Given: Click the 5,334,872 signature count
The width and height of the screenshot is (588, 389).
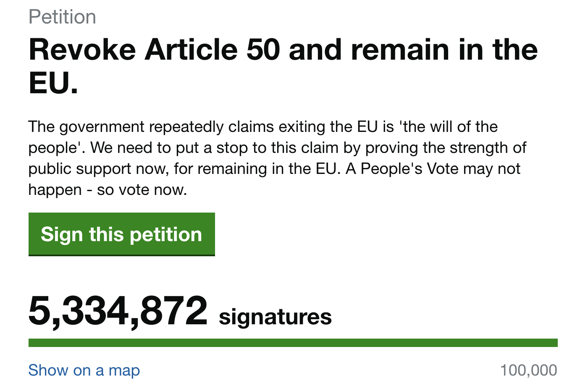Looking at the screenshot, I should tap(118, 311).
